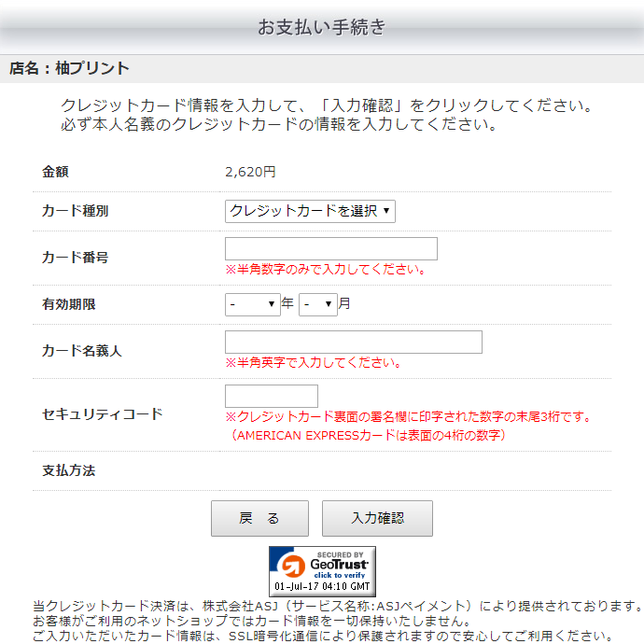This screenshot has height=644, width=644.
Task: Click the 有効期限 label
Action: [68, 304]
